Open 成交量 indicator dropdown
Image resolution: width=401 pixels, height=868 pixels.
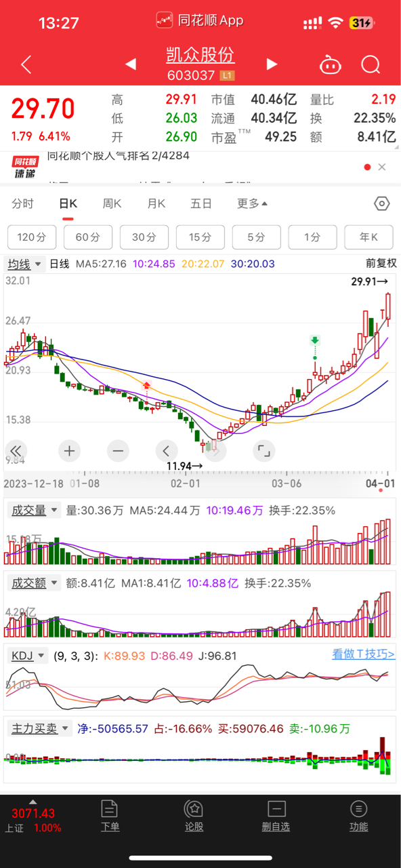[x=33, y=510]
